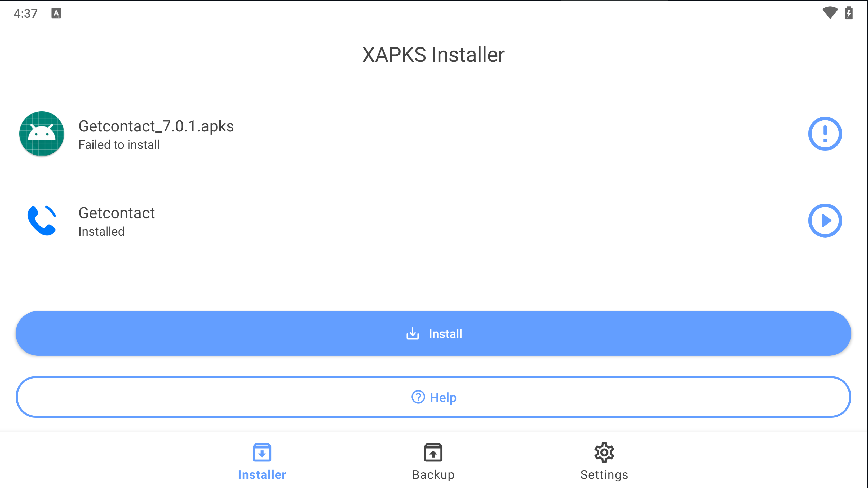Click the green Android package icon
The image size is (868, 488).
point(42,134)
